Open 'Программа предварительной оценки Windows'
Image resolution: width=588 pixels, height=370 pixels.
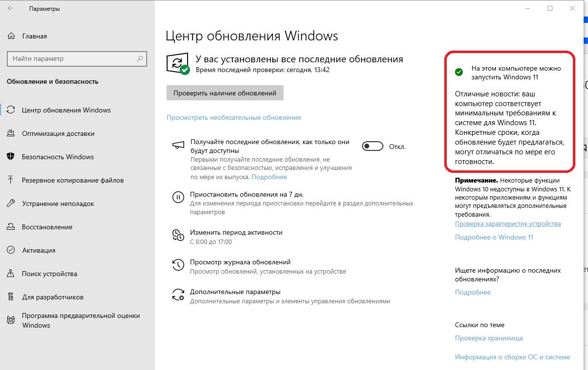point(81,320)
